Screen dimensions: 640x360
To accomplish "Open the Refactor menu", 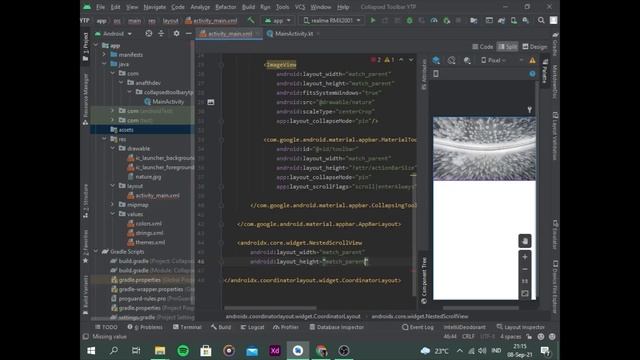I will [225, 7].
